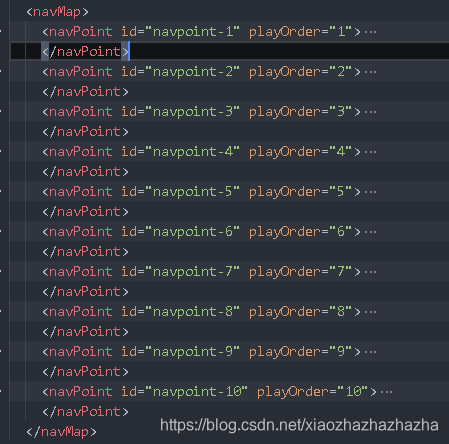The height and width of the screenshot is (444, 449).
Task: Click playOrder attribute on navpoint-10 line
Action: [x=293, y=392]
